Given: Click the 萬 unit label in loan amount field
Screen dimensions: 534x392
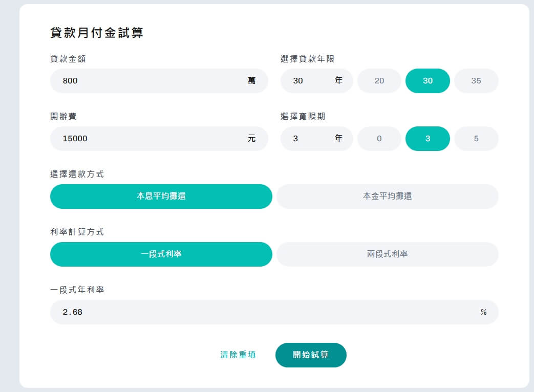Looking at the screenshot, I should point(251,81).
